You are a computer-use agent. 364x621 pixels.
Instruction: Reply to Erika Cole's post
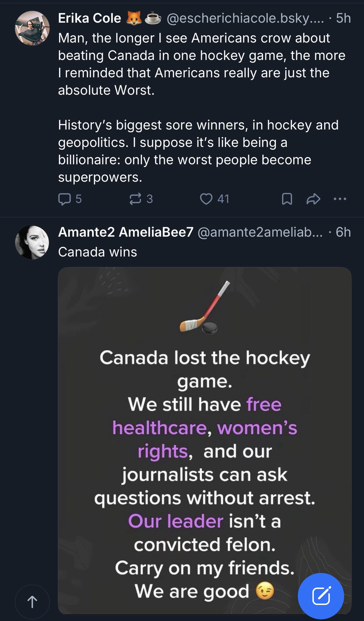[65, 199]
